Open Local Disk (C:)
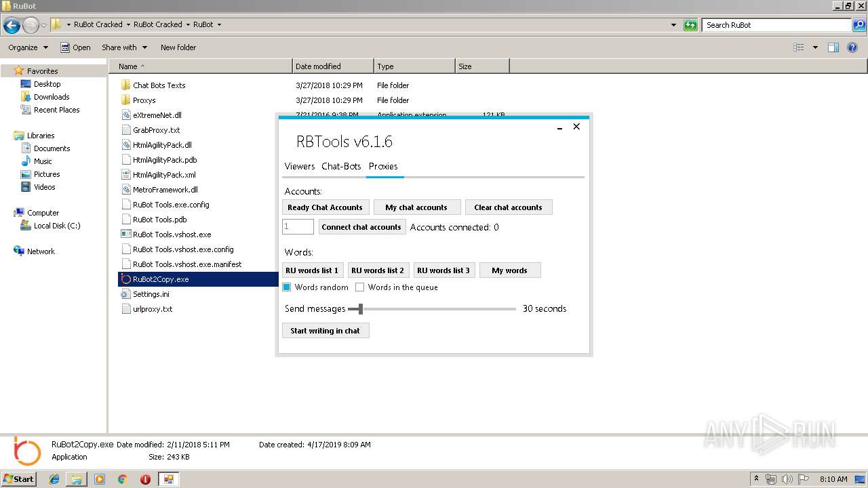 pyautogui.click(x=57, y=226)
